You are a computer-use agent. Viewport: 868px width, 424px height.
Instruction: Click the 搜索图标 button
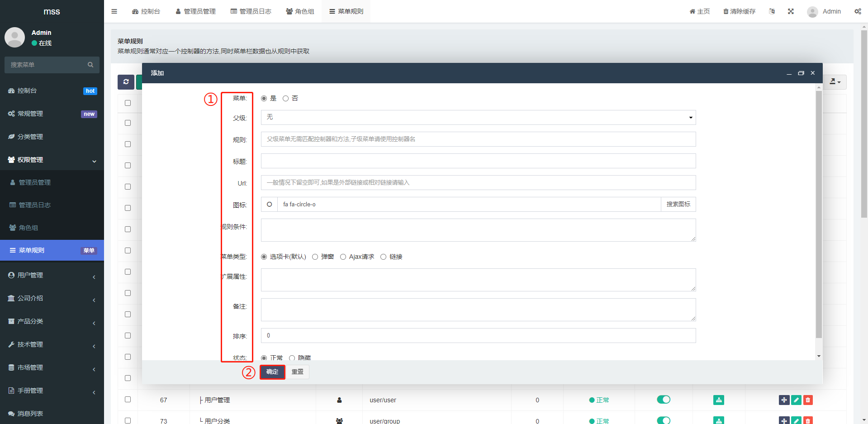(678, 205)
